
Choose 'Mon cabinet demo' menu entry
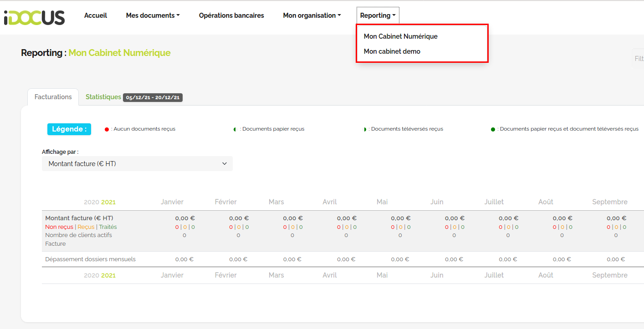click(392, 51)
